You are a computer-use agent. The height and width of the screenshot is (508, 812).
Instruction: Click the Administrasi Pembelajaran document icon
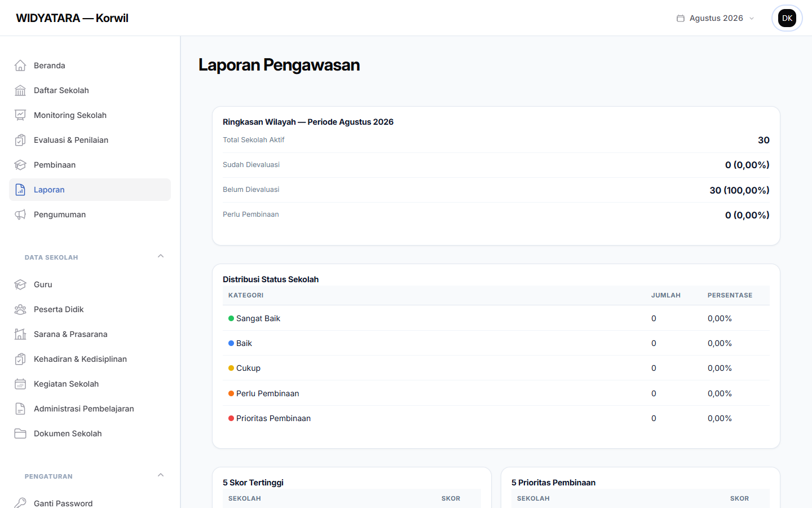click(20, 409)
